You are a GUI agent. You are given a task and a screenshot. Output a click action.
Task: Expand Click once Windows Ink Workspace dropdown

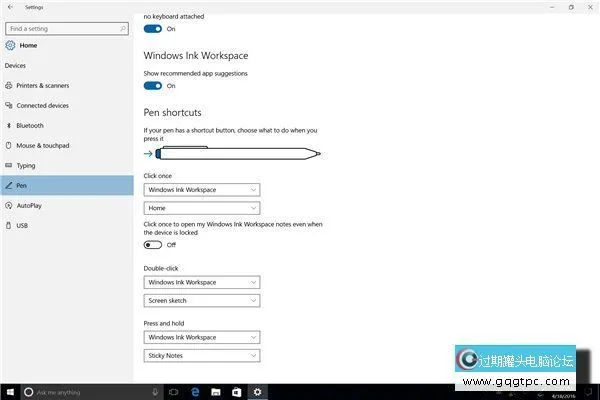click(202, 189)
